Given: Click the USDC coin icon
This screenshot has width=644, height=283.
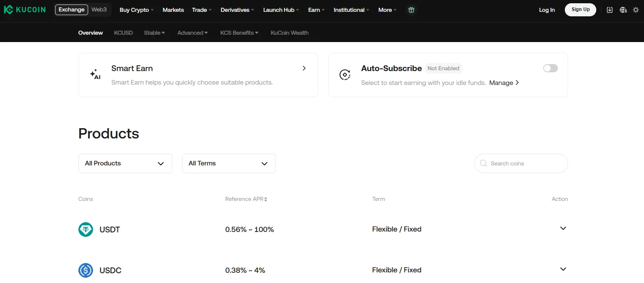Looking at the screenshot, I should 86,270.
